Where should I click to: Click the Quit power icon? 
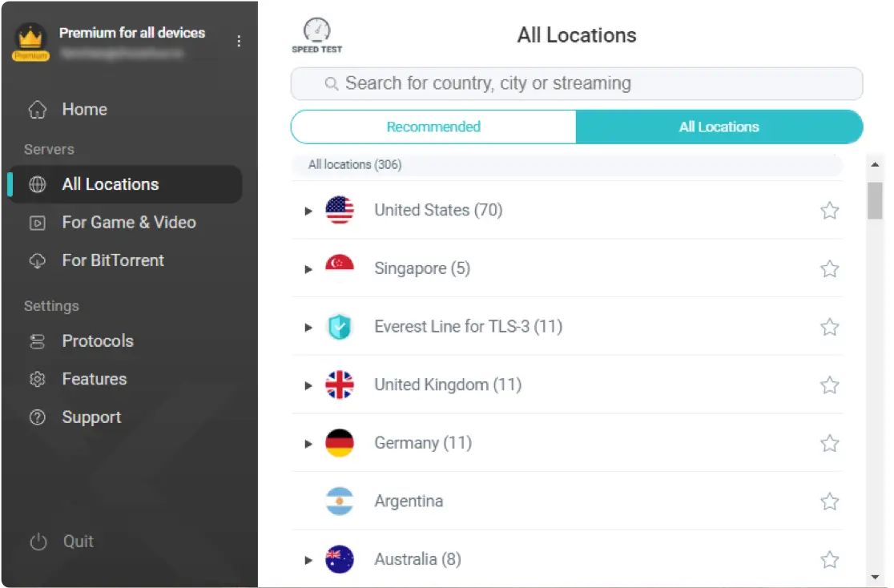38,542
